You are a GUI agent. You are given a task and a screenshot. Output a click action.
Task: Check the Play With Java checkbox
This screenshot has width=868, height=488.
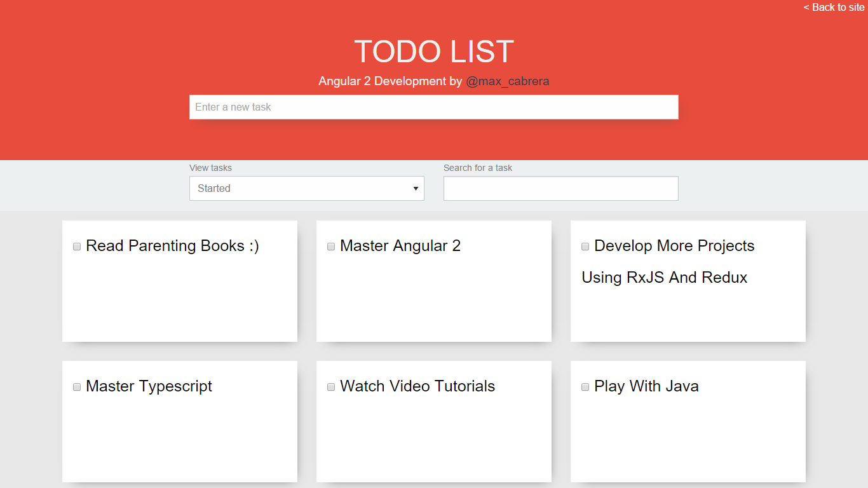point(585,386)
